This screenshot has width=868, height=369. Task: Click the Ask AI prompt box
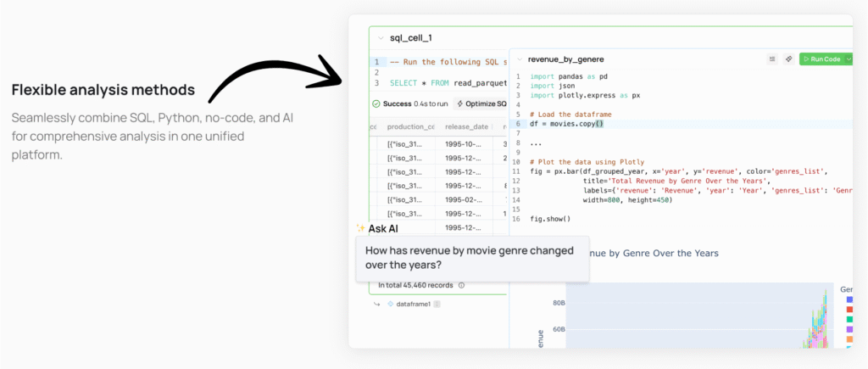coord(472,258)
